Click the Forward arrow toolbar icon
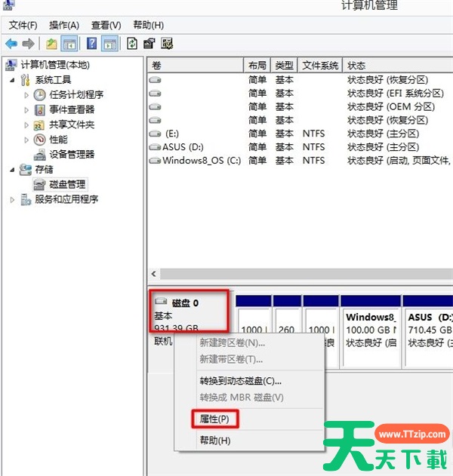The image size is (453, 476). 28,44
